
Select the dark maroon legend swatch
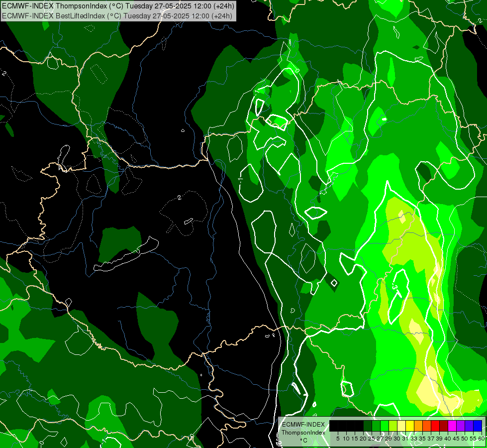[444, 426]
